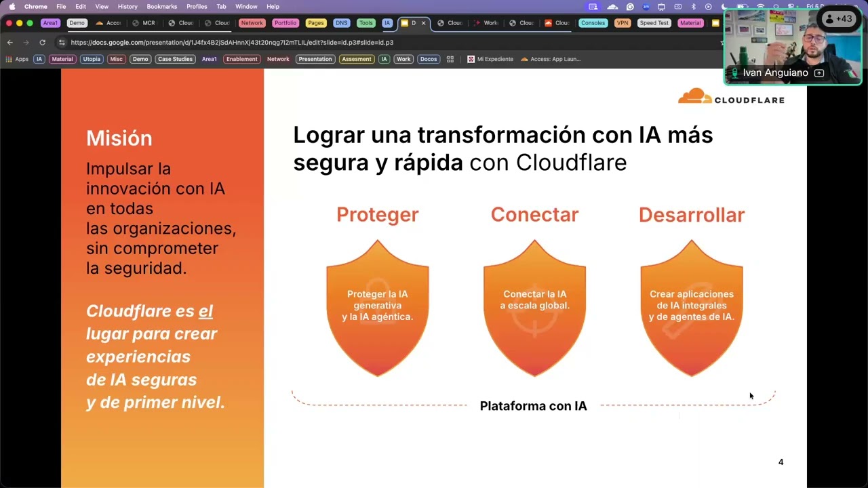
Task: Expand the DNS tab group
Action: click(341, 23)
